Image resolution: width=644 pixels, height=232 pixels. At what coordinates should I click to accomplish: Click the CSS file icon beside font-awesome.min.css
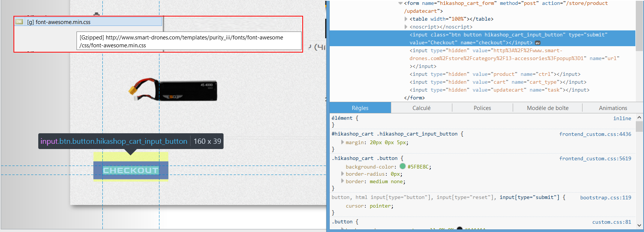click(19, 22)
